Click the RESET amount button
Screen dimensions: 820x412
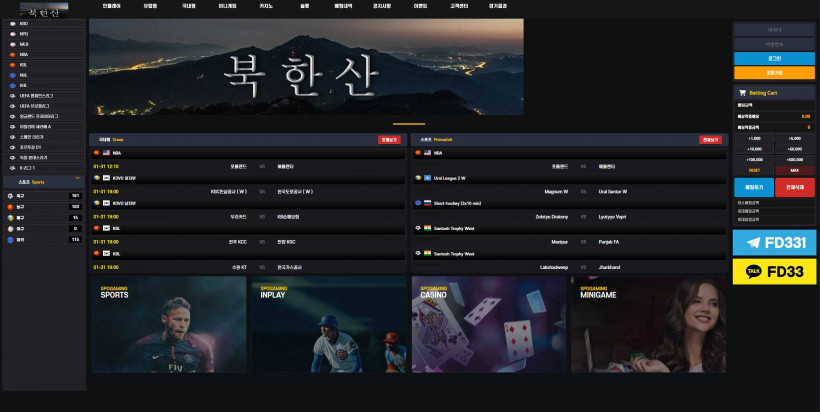(x=754, y=170)
